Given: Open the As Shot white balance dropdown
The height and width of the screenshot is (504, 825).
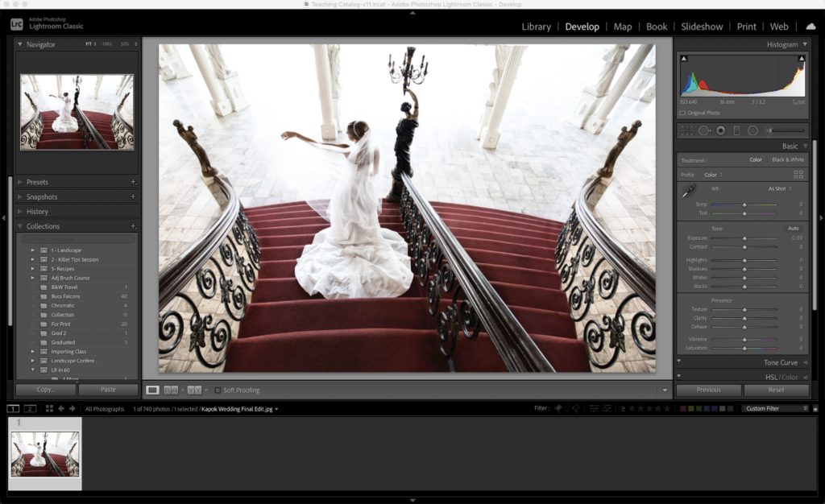Looking at the screenshot, I should click(779, 188).
